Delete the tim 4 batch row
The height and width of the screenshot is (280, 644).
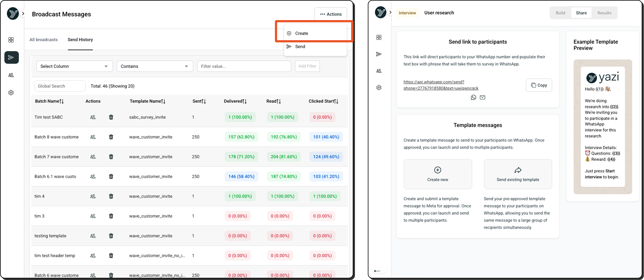[111, 196]
